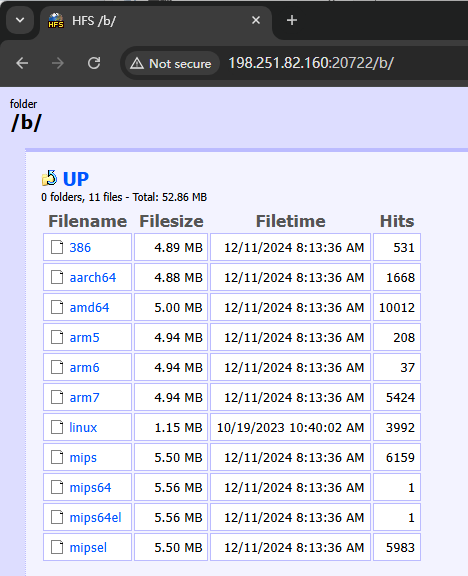Click the file icon beside arm7
This screenshot has width=468, height=576.
point(57,397)
